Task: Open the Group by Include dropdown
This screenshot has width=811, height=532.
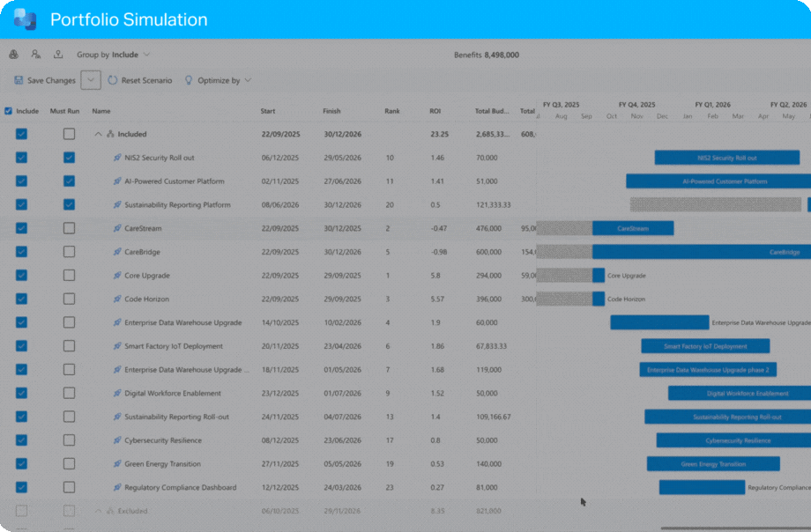Action: click(114, 55)
